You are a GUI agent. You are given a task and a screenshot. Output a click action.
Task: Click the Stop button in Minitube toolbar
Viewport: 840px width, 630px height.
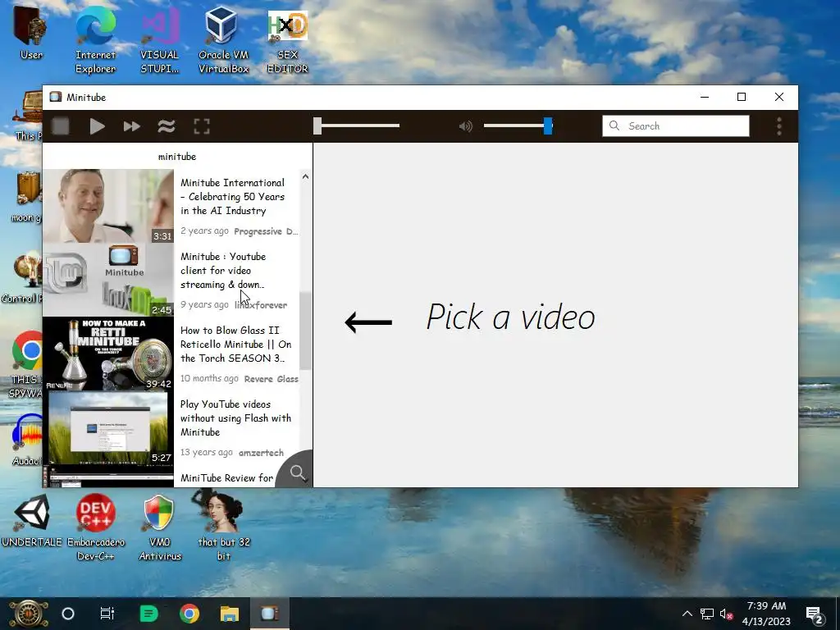(61, 126)
